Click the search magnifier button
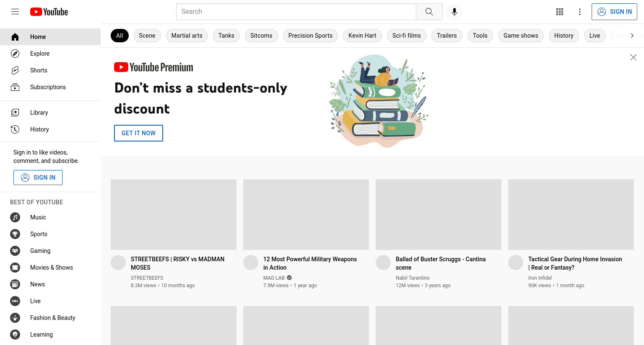Screen dimensions: 644x345 point(429,12)
